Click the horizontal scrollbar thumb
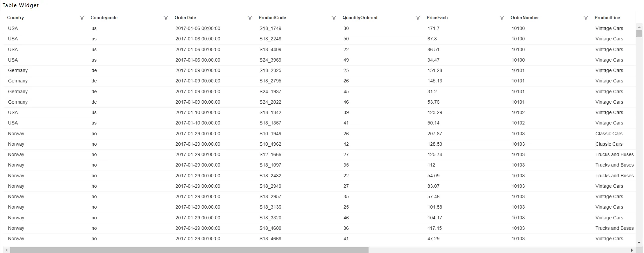Viewport: 644px width, 253px height. [189, 250]
